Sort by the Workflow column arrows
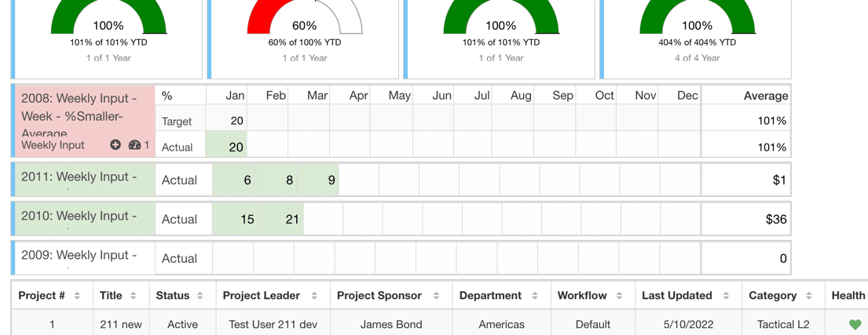The image size is (868, 335). (619, 296)
